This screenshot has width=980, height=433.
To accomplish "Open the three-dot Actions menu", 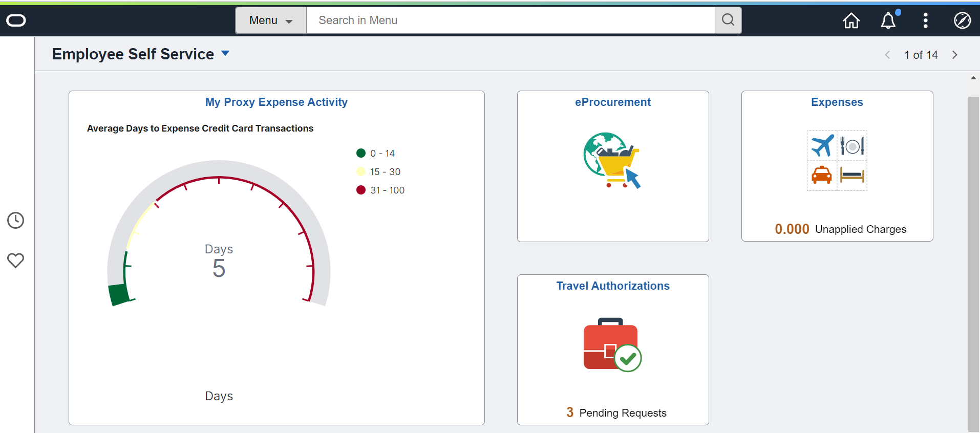I will pyautogui.click(x=925, y=20).
